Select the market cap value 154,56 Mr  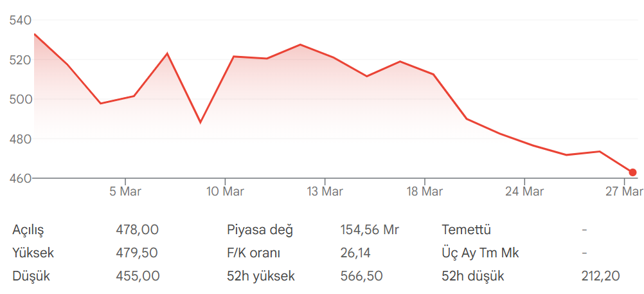pyautogui.click(x=370, y=230)
